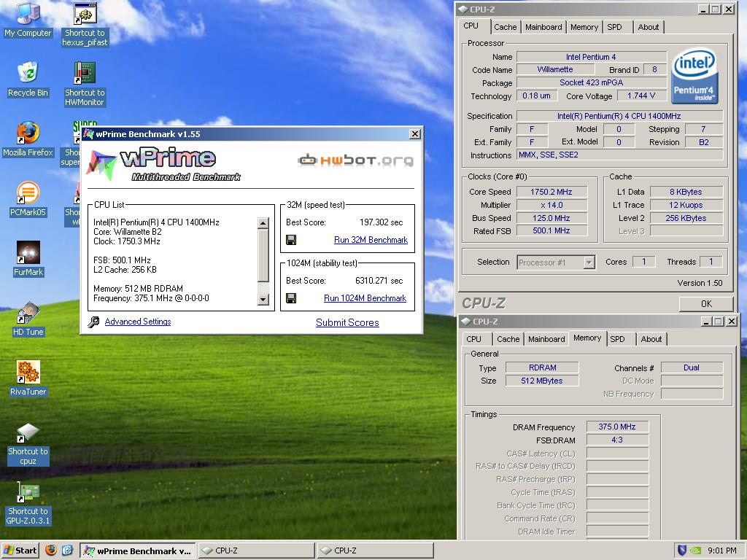Select Mainboard tab in lower CPU-Z window
747x560 pixels.
546,339
